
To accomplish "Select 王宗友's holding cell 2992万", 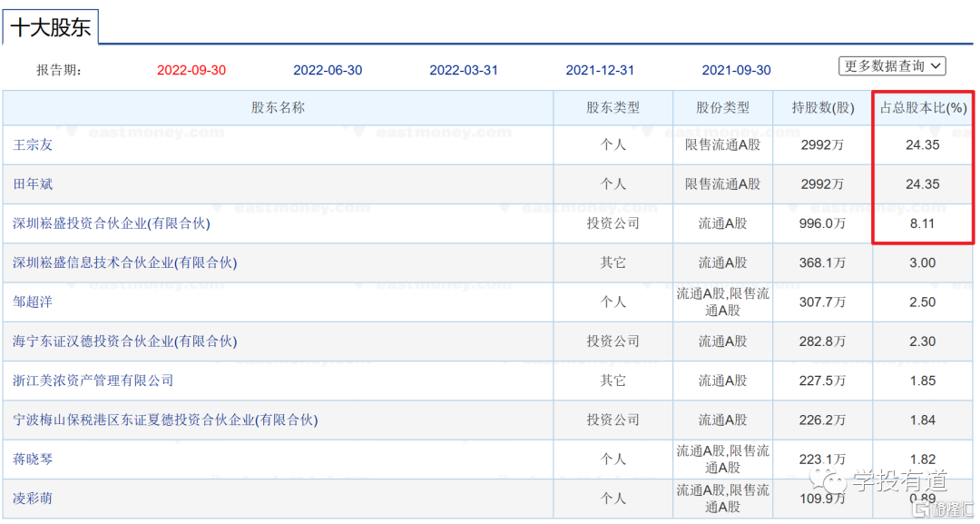I will 822,145.
